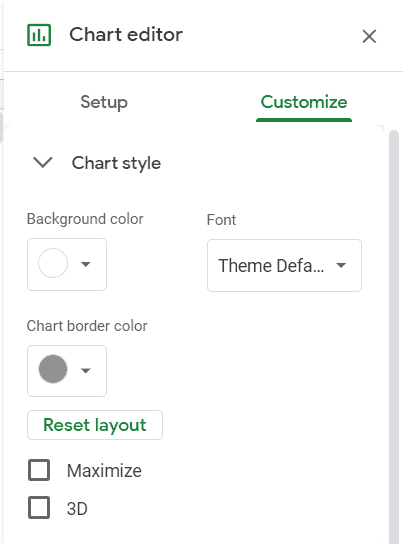Close the Chart editor panel

click(369, 36)
